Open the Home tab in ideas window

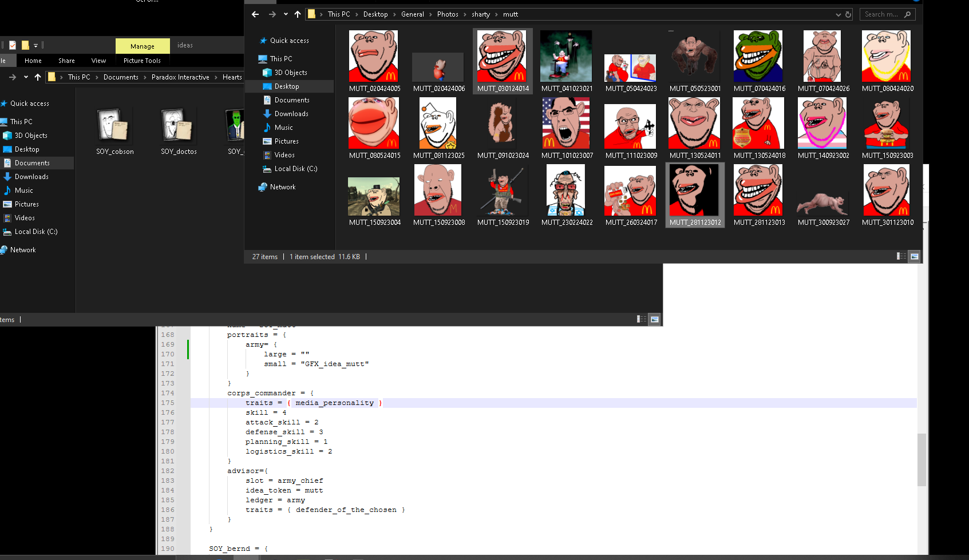pos(33,61)
